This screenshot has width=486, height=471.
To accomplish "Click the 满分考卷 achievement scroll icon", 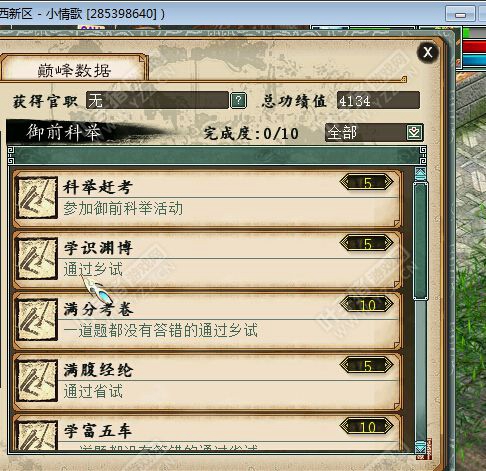I will click(x=37, y=320).
